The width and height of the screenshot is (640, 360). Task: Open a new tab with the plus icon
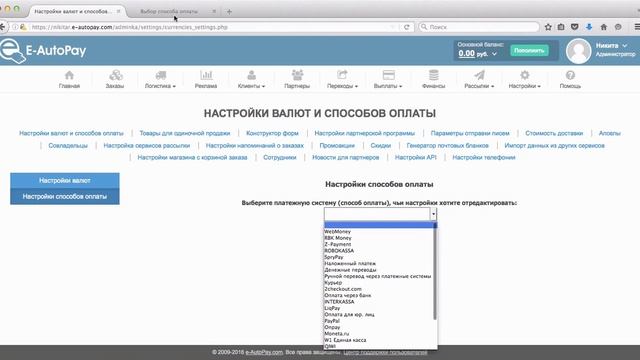229,11
